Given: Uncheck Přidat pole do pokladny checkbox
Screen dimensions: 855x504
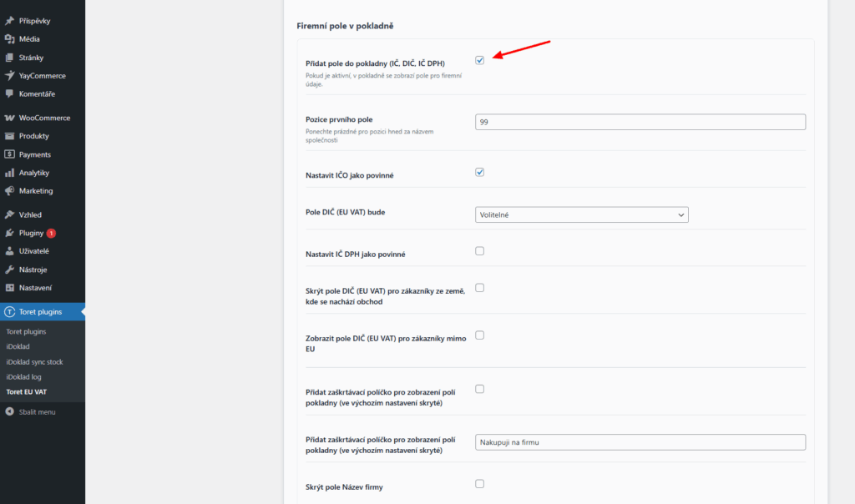Looking at the screenshot, I should [480, 60].
